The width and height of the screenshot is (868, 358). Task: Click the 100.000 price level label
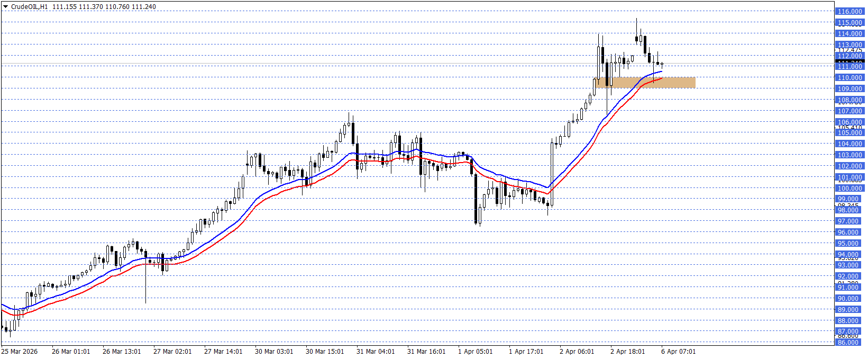(849, 189)
